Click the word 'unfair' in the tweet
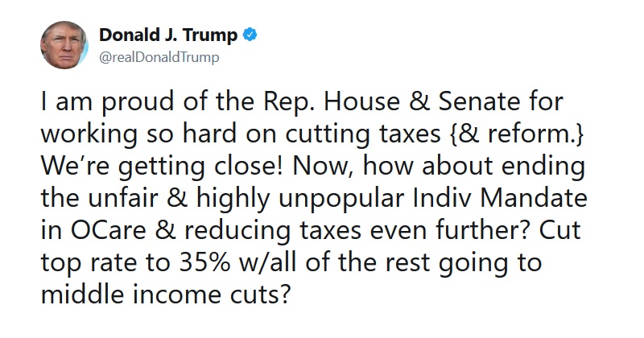The image size is (644, 338). coord(123,198)
